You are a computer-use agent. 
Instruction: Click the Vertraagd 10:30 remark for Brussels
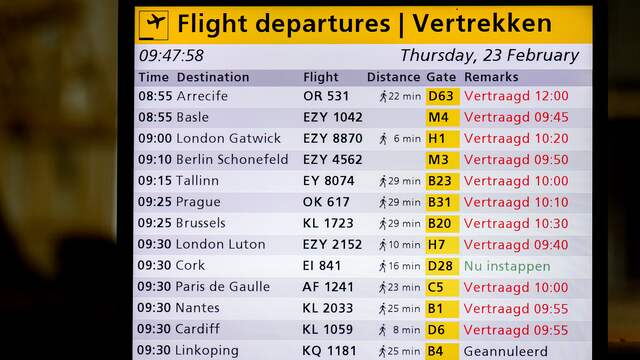(516, 224)
